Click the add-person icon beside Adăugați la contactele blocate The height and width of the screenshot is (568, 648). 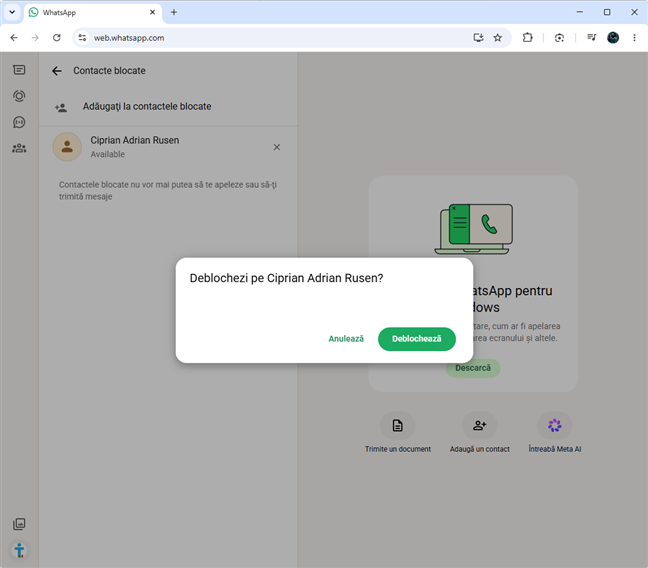(x=61, y=107)
